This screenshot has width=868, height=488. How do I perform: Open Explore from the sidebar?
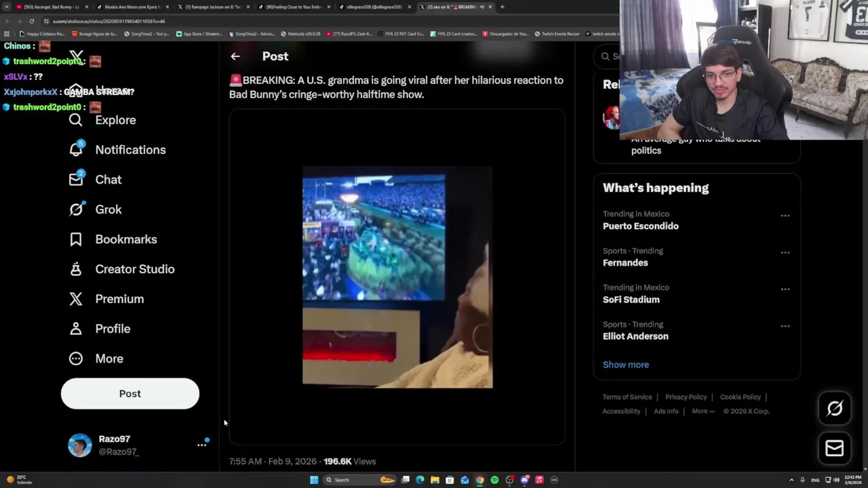[102, 120]
